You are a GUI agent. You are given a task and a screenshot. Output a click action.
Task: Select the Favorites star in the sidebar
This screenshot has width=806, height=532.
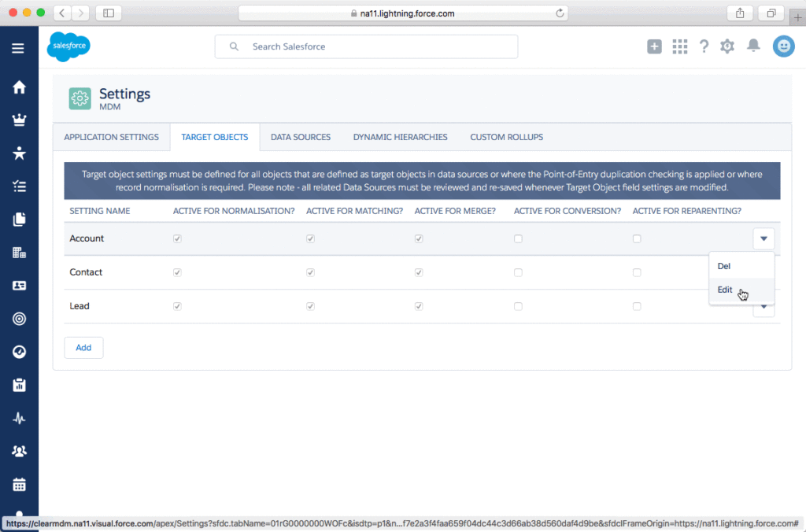(x=18, y=153)
